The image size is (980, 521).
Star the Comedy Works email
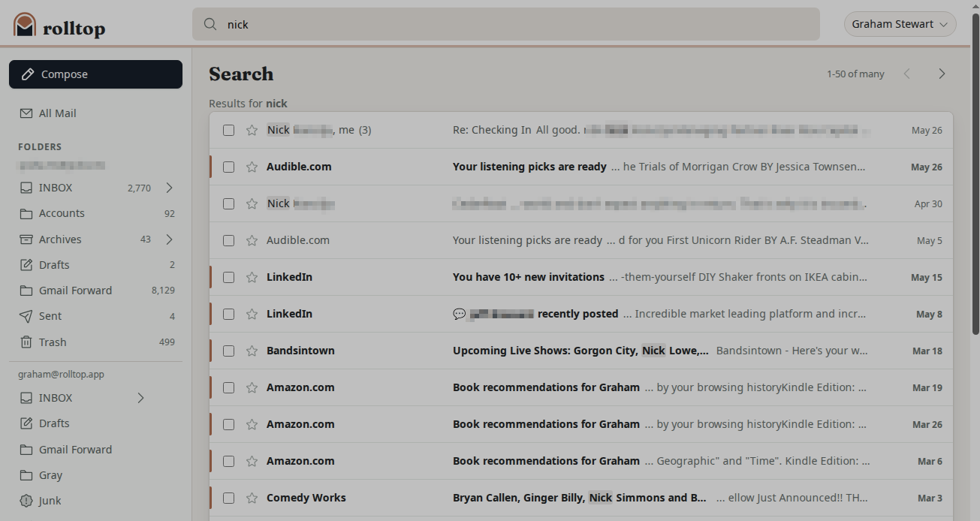252,498
